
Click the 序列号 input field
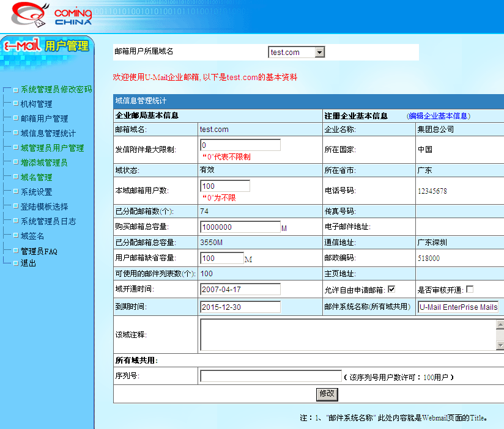coord(270,376)
